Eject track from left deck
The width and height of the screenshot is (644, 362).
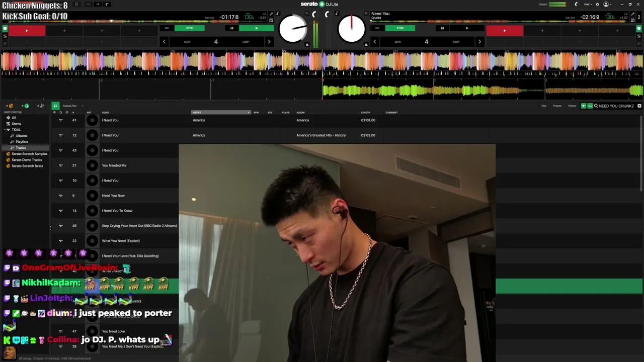point(307,44)
